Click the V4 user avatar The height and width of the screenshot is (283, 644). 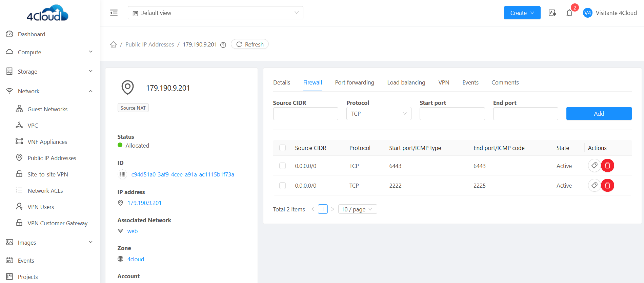pos(587,13)
